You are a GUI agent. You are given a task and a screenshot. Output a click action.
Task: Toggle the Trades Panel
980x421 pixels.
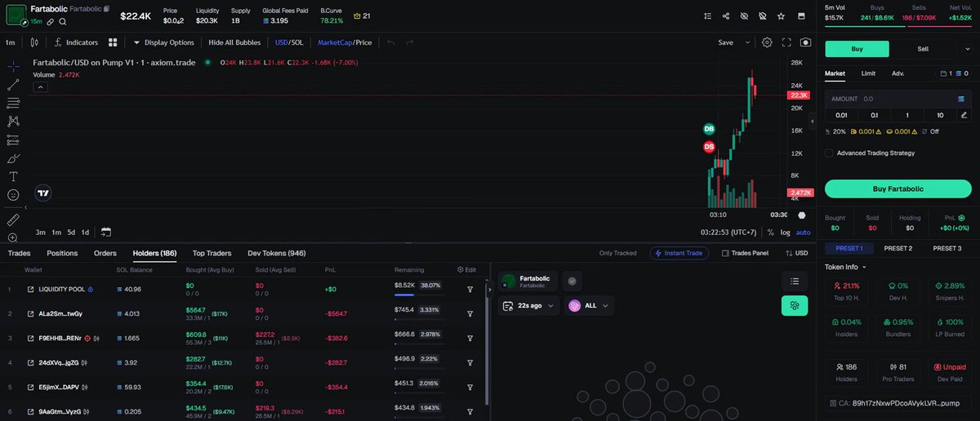pos(745,253)
